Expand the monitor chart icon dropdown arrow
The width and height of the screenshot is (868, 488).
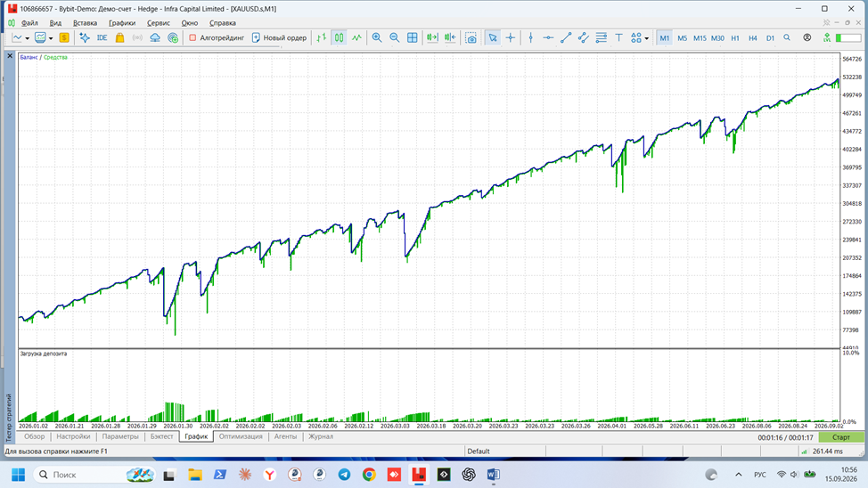[51, 38]
